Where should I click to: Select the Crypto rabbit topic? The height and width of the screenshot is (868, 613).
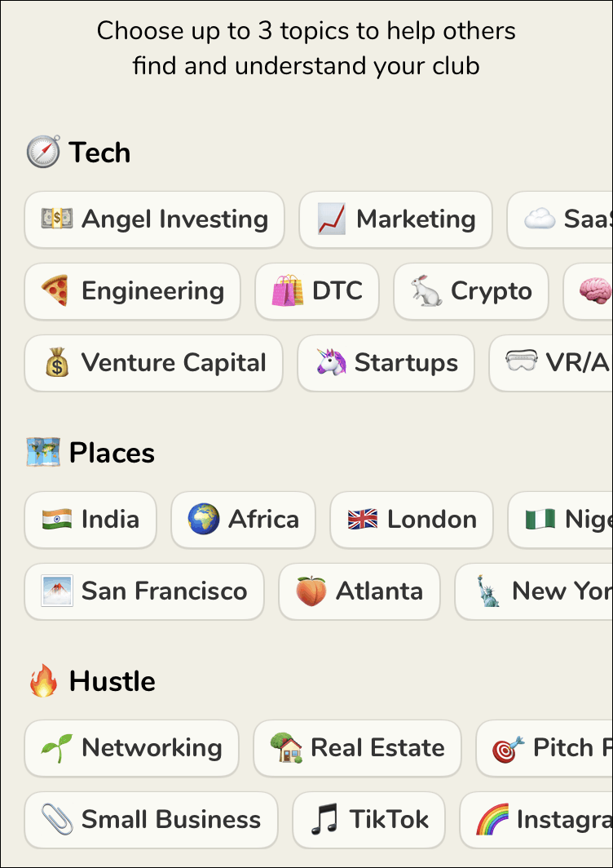coord(471,291)
